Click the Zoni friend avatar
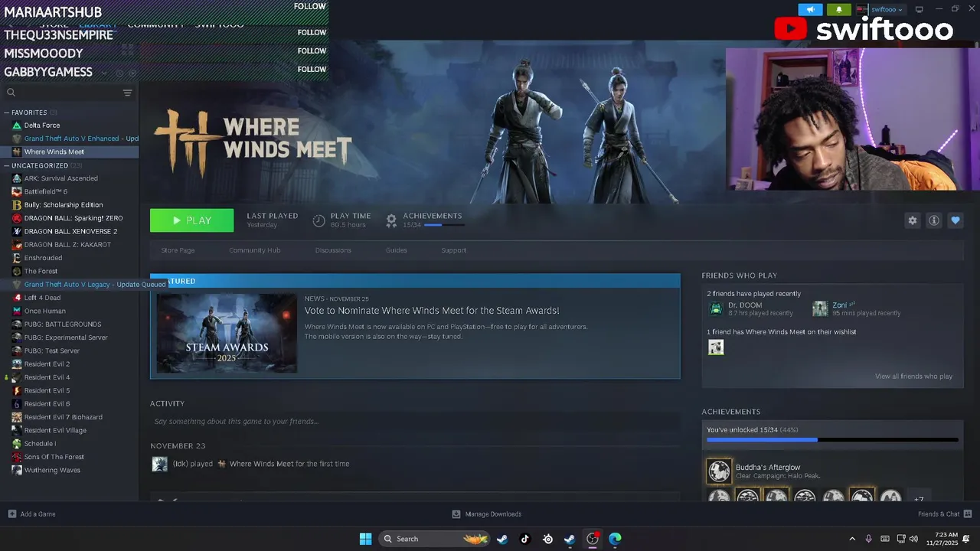Image resolution: width=980 pixels, height=551 pixels. pyautogui.click(x=820, y=308)
